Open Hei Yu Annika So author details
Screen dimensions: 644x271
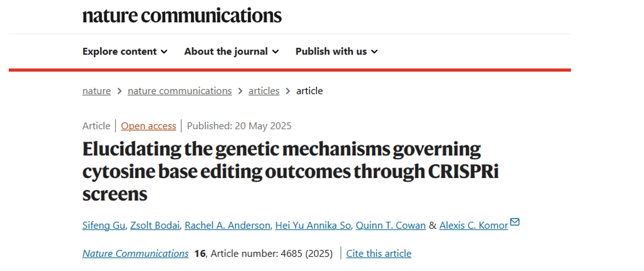tap(313, 225)
